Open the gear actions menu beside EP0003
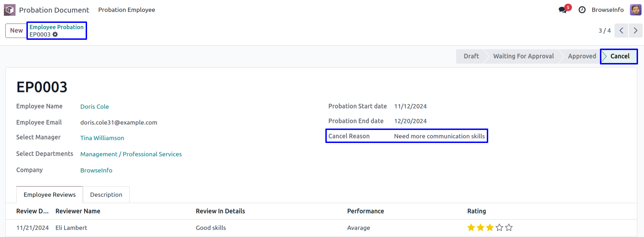This screenshot has width=644, height=237. [55, 35]
